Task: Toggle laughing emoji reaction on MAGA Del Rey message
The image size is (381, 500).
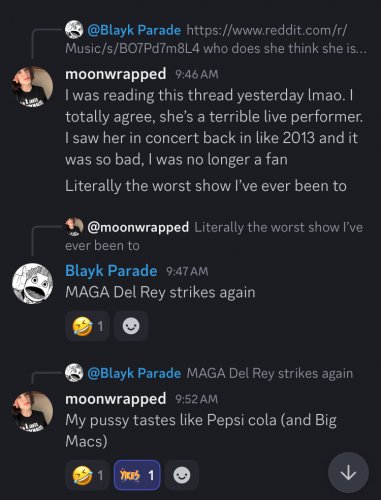Action: coord(87,326)
